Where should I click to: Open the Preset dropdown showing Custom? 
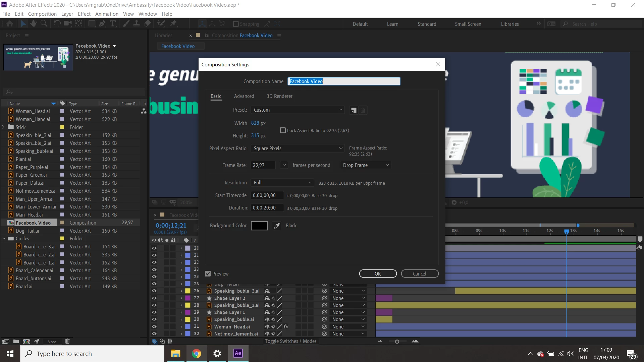[x=298, y=110]
